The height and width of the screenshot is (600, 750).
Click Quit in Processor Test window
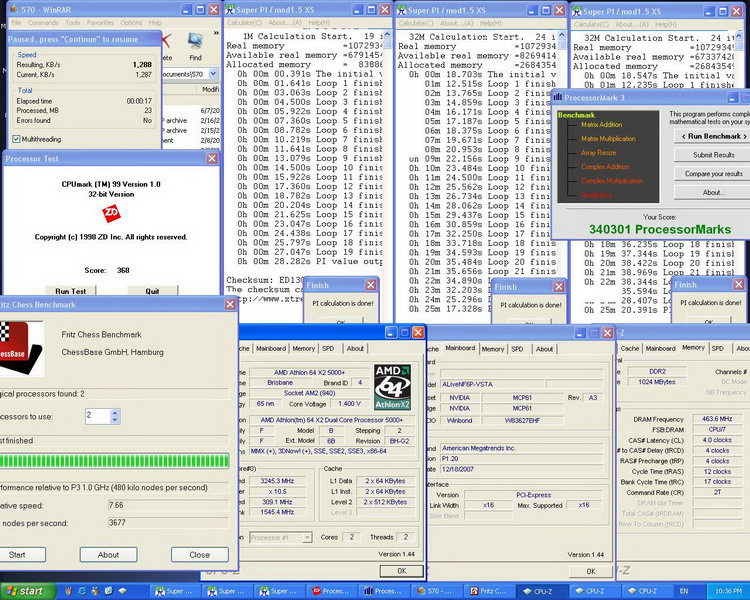[152, 291]
